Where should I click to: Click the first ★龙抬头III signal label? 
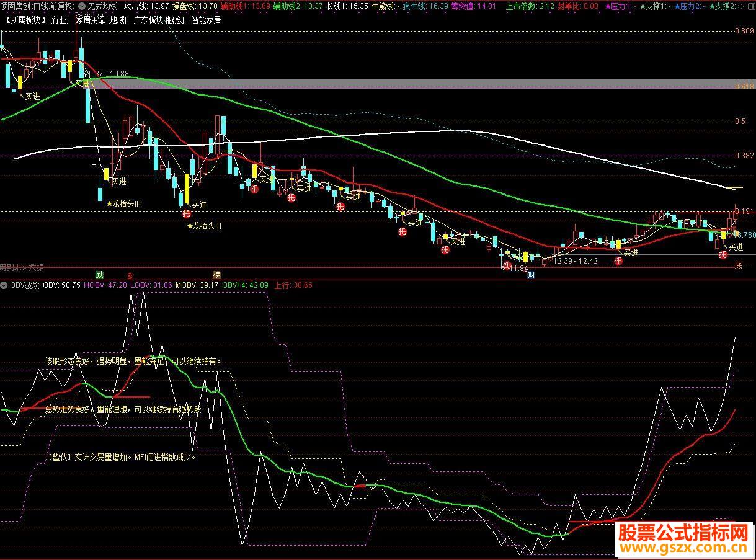pyautogui.click(x=123, y=203)
